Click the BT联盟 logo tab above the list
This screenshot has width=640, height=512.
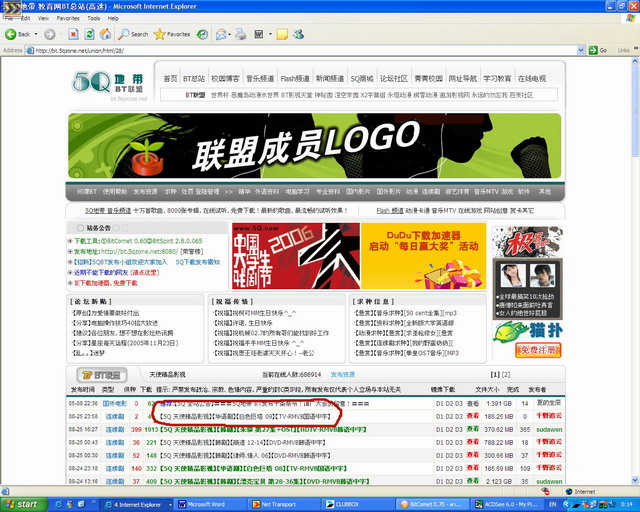[x=101, y=375]
